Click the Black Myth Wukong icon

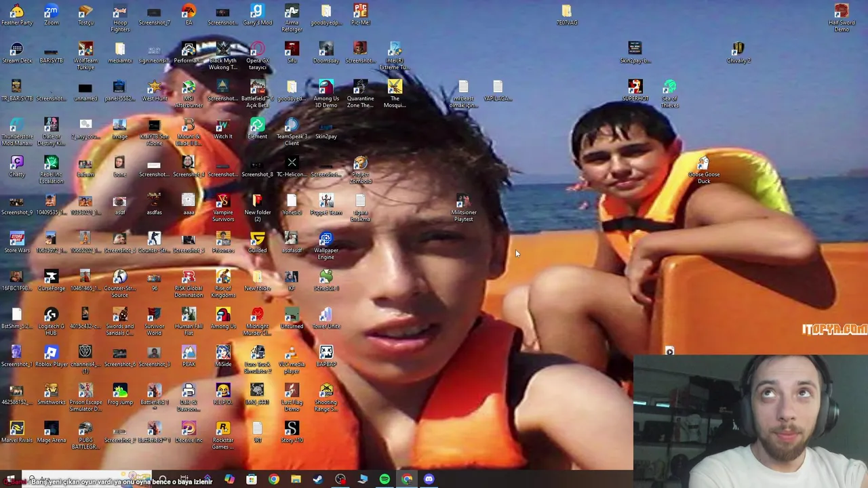(222, 56)
